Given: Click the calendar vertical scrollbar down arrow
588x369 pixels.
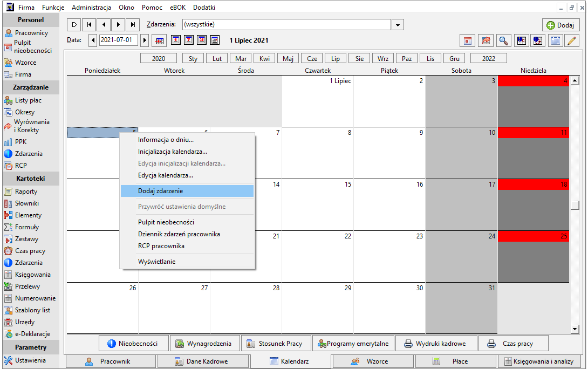Looking at the screenshot, I should point(575,329).
